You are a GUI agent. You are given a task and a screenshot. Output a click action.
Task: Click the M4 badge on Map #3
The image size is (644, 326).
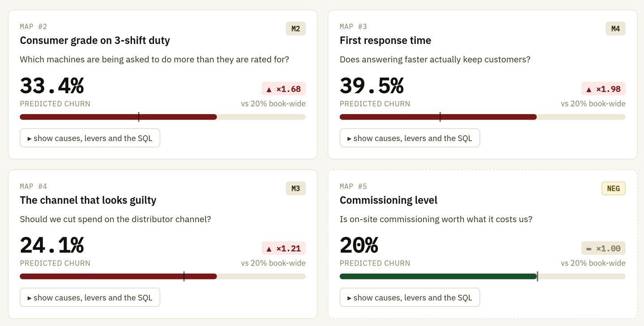coord(615,29)
